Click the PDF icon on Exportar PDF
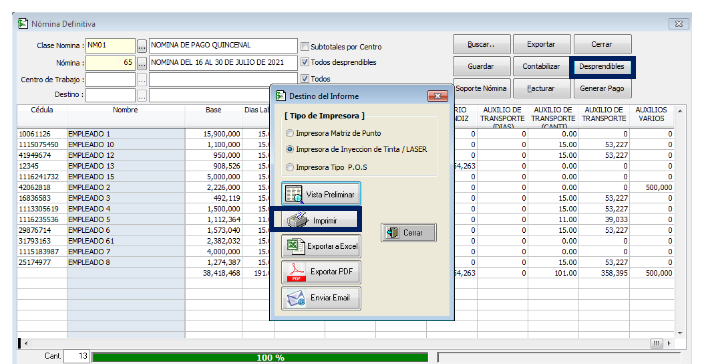705x364 pixels. click(x=296, y=272)
